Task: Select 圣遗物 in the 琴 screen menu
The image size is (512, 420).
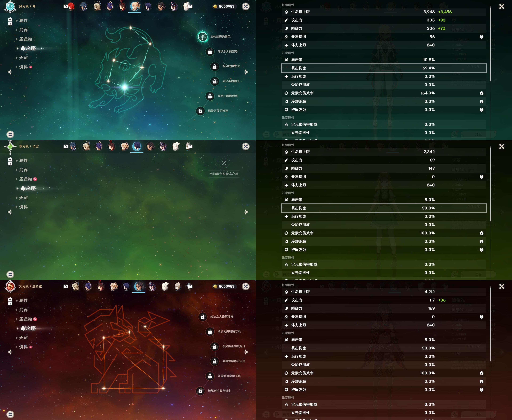Action: (x=25, y=39)
